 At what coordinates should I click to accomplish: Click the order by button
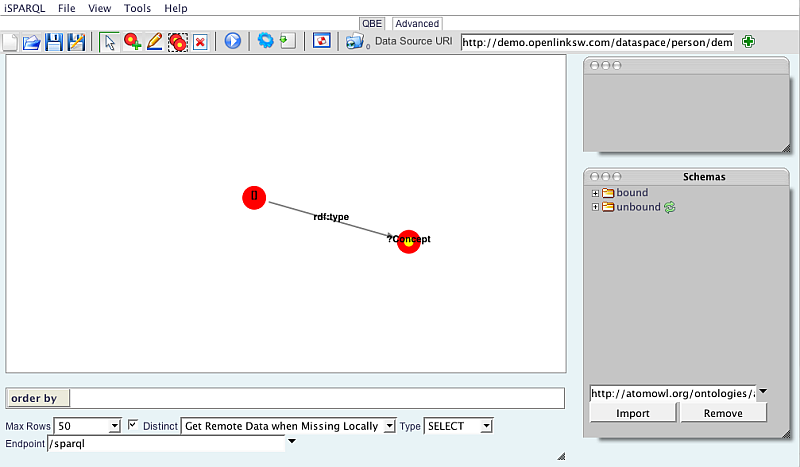[38, 398]
